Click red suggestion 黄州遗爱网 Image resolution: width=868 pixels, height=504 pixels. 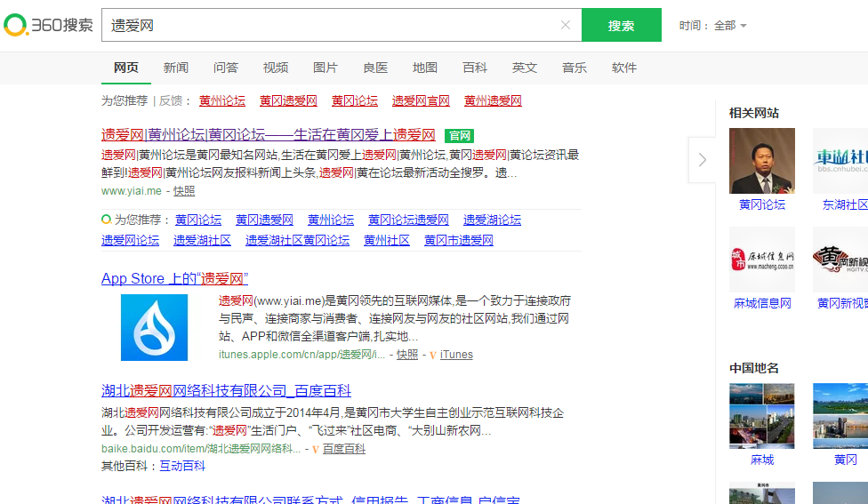click(493, 100)
